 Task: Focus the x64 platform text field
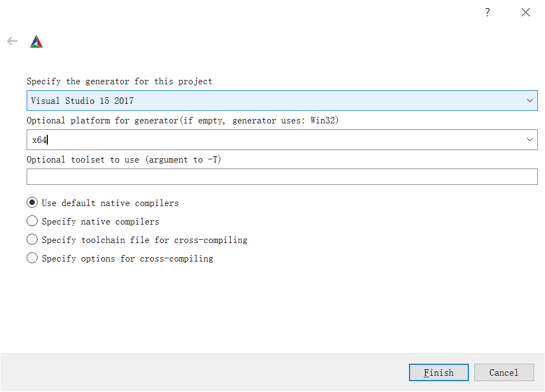pyautogui.click(x=275, y=140)
